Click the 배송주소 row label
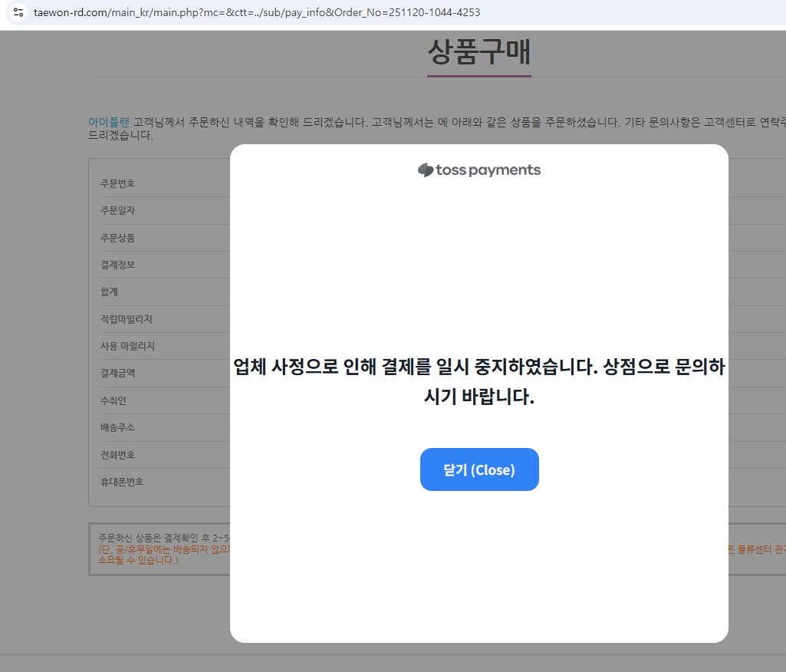This screenshot has height=672, width=786. pyautogui.click(x=118, y=427)
